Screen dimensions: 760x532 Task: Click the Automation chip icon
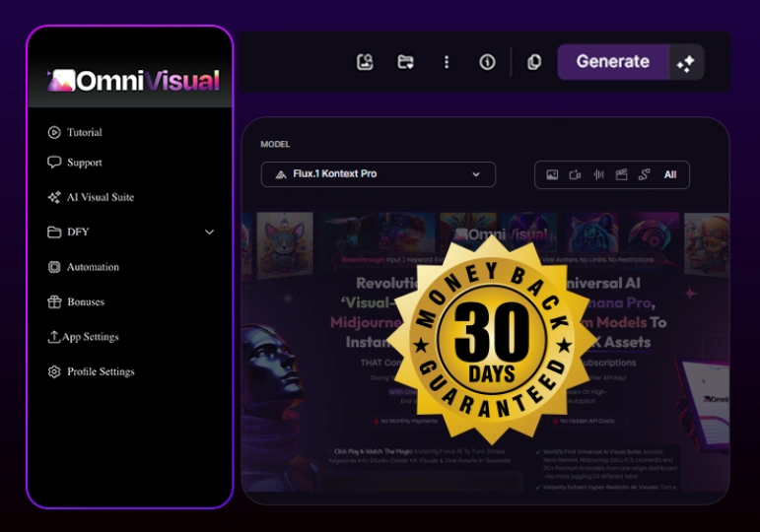tap(54, 267)
